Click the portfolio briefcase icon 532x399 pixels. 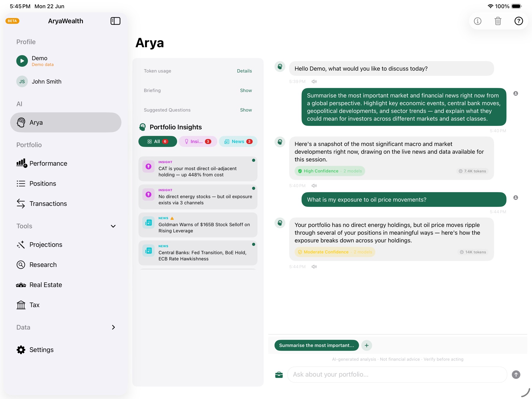coord(279,375)
